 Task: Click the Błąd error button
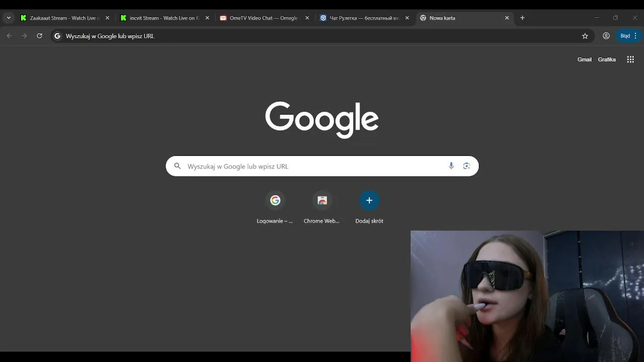(x=628, y=36)
